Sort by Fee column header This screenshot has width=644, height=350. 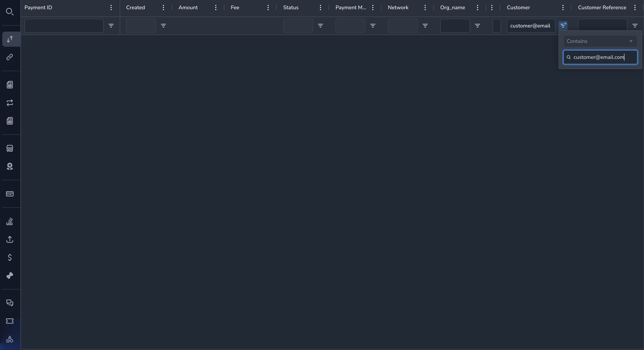pyautogui.click(x=235, y=8)
